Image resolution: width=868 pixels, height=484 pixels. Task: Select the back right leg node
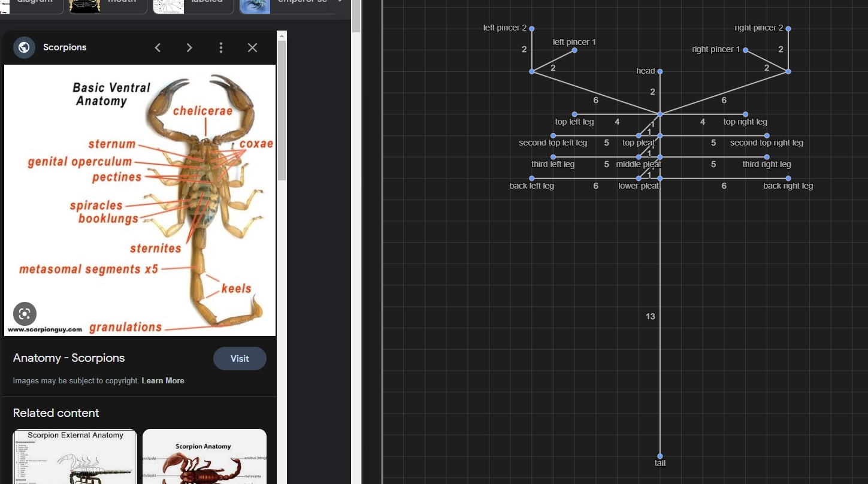788,178
